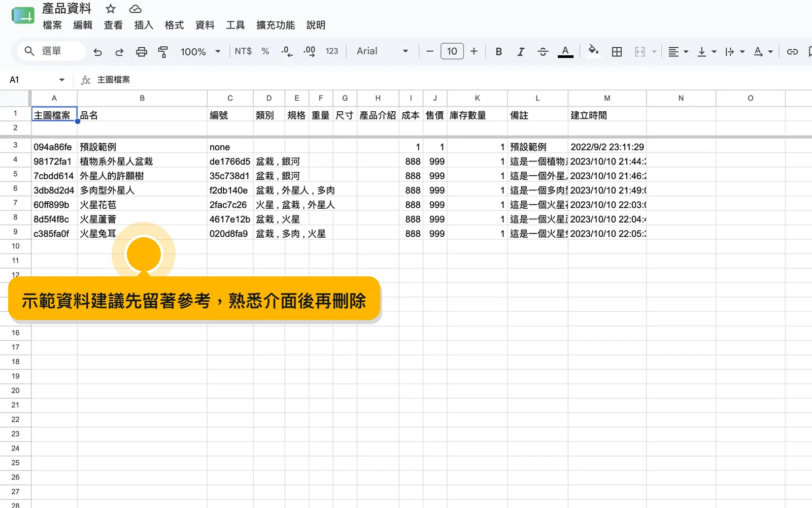Screen dimensions: 812x508
Task: Select row 5 header
Action: [x=15, y=174]
